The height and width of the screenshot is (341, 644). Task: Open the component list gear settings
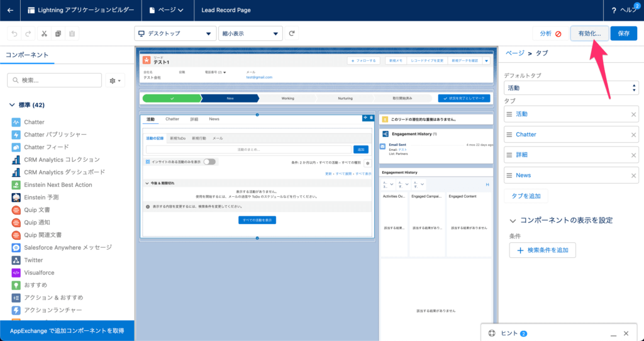click(x=116, y=81)
